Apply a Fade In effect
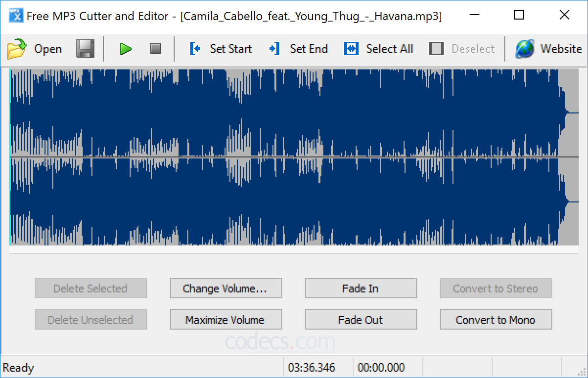Viewport: 588px width, 378px height. [361, 288]
